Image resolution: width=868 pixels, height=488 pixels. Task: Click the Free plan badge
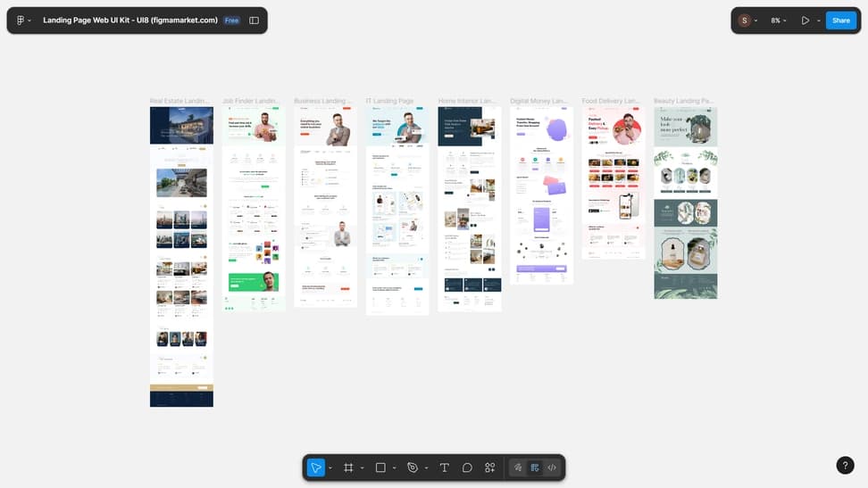click(231, 21)
